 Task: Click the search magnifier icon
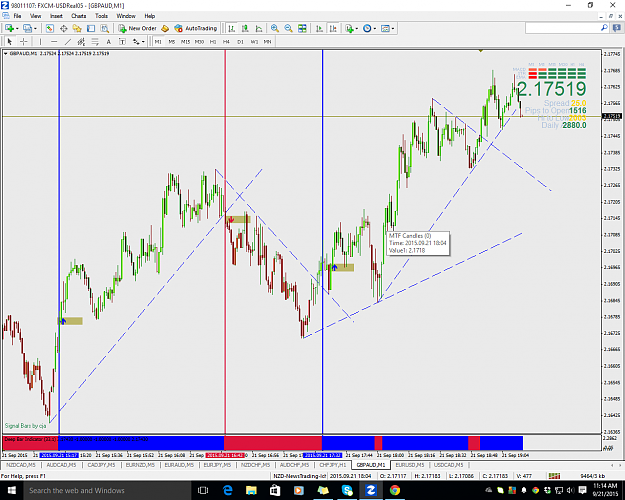tap(604, 28)
